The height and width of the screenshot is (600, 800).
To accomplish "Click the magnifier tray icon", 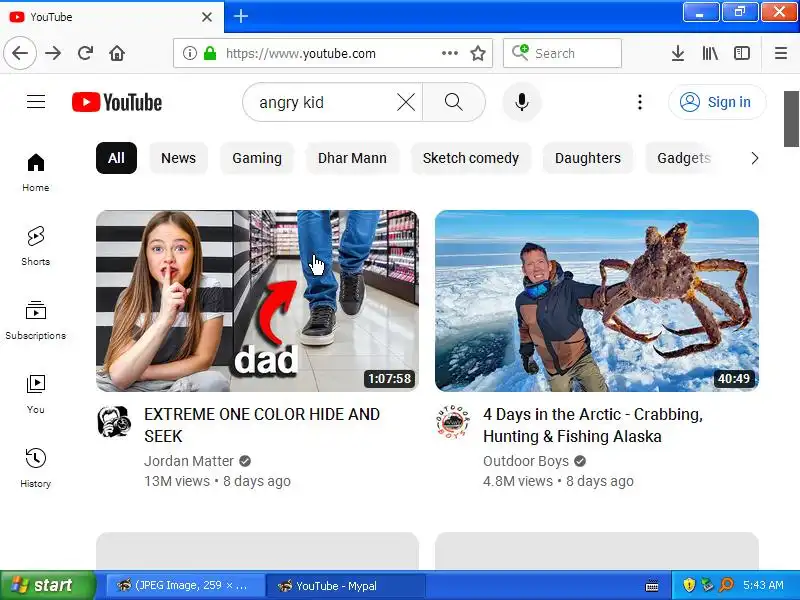I will coord(727,585).
